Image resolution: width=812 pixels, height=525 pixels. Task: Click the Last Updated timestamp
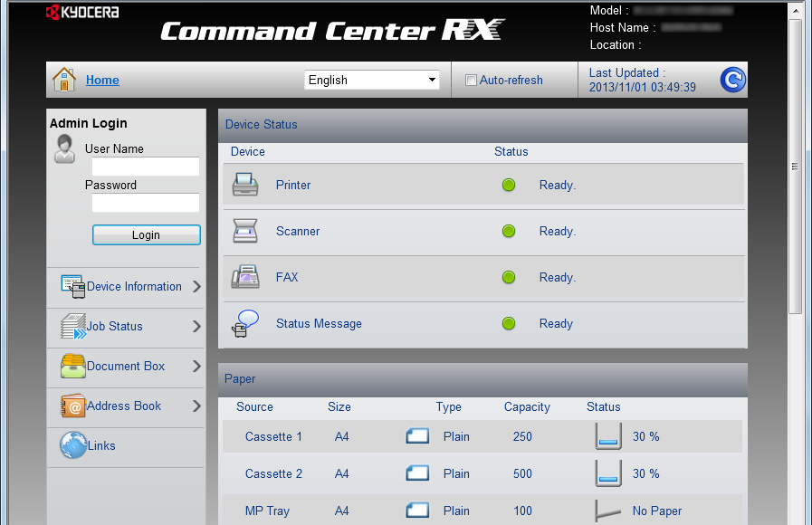[x=642, y=87]
